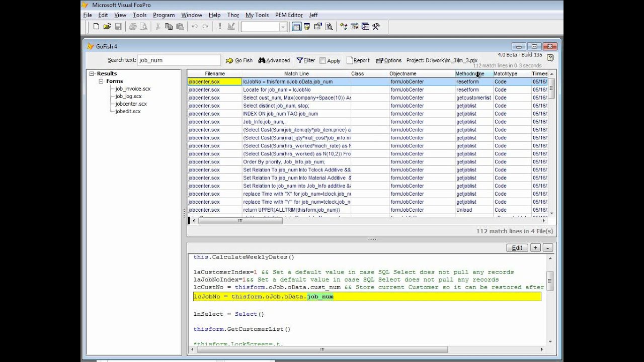Click the Cut scissors icon
This screenshot has height=362, width=644.
(x=158, y=27)
